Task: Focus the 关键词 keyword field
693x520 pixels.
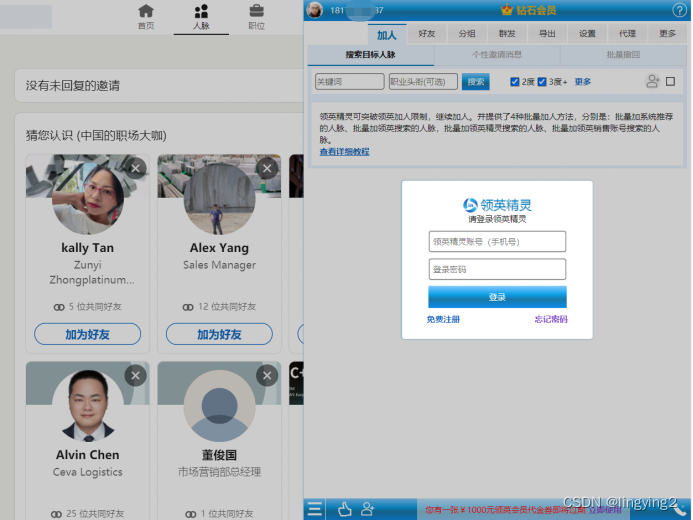Action: pyautogui.click(x=350, y=82)
